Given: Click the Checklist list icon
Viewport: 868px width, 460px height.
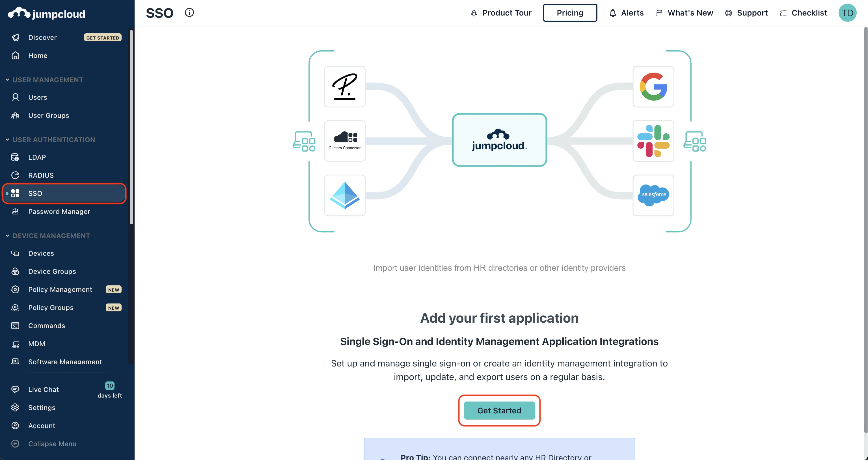Looking at the screenshot, I should tap(783, 13).
